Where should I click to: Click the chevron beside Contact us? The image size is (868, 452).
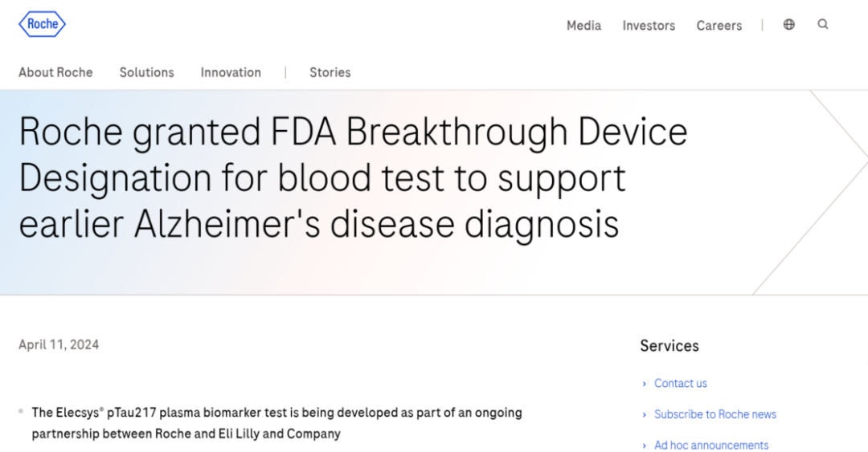pyautogui.click(x=645, y=384)
